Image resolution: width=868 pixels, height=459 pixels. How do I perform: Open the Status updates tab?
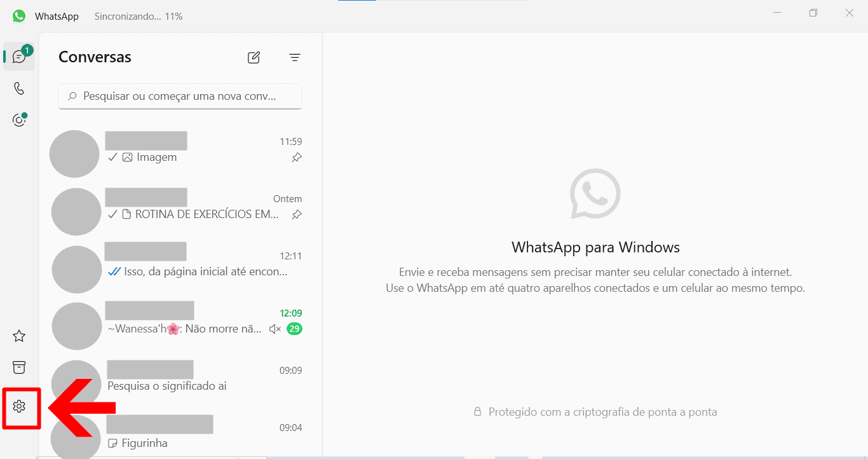[19, 120]
